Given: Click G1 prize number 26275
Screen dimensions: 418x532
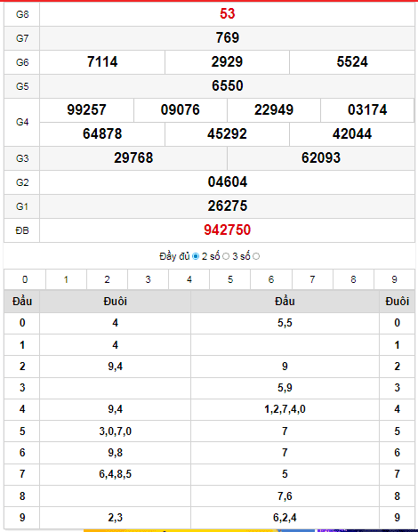Looking at the screenshot, I should pos(228,206).
